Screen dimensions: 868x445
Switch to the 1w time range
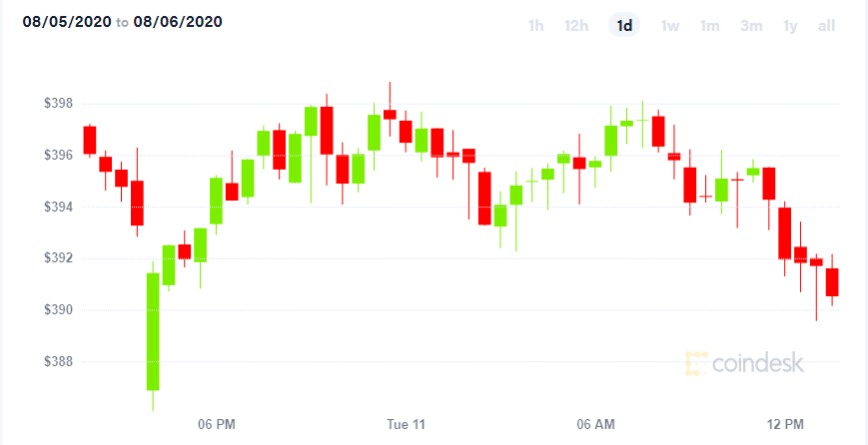coord(670,25)
